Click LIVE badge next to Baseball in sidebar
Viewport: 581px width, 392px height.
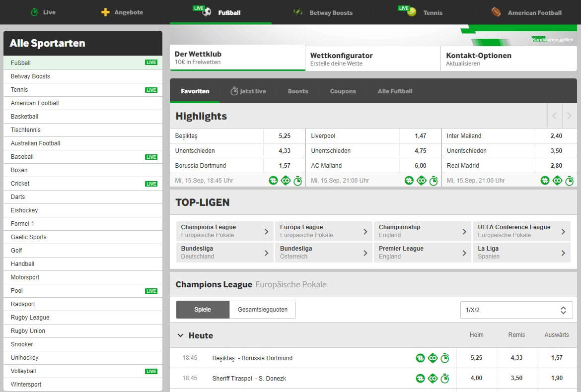click(151, 157)
